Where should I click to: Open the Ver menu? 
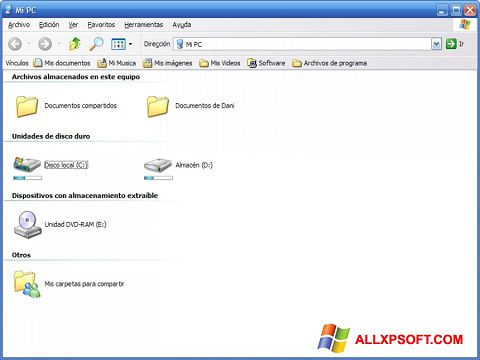[73, 25]
